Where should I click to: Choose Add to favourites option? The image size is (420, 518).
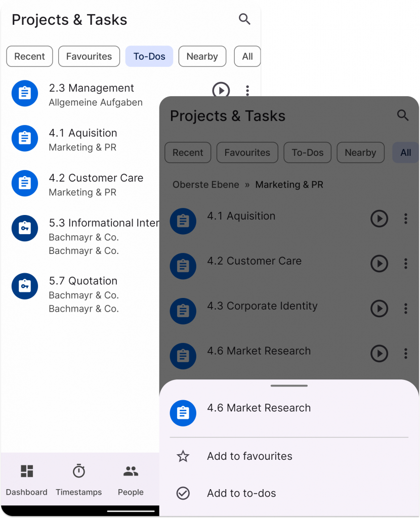coord(249,456)
